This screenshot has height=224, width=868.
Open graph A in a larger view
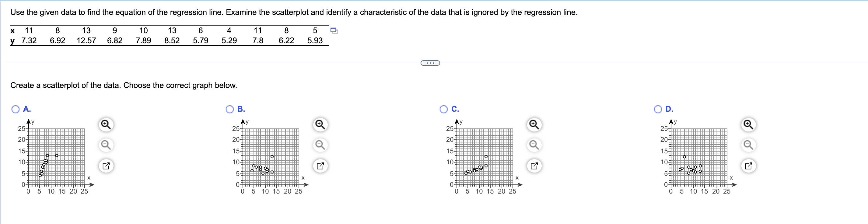[x=106, y=166]
